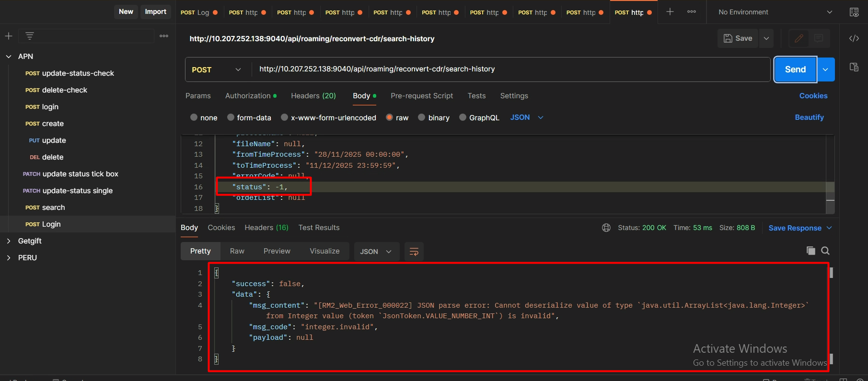Open the POST method dropdown
The width and height of the screenshot is (868, 381).
coord(217,69)
